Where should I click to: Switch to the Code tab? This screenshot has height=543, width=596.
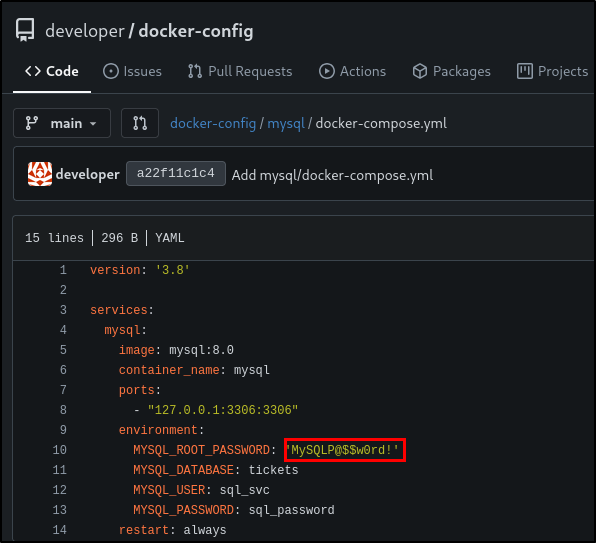(52, 71)
